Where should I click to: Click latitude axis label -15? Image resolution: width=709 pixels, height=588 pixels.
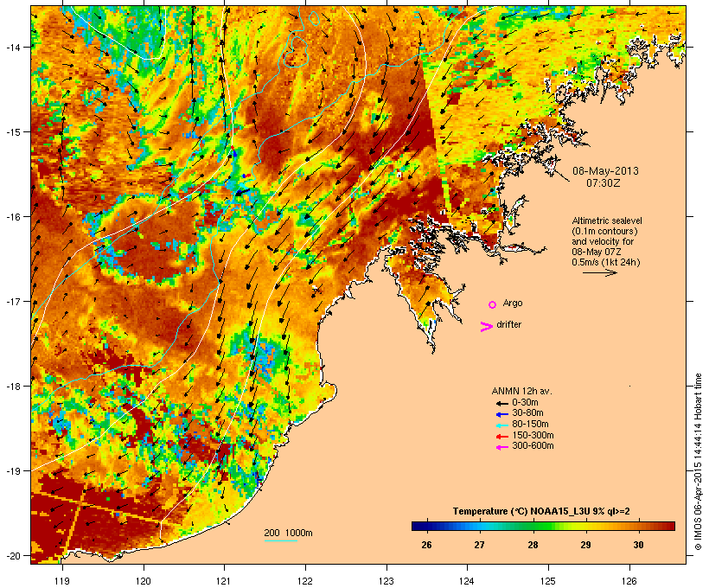[x=13, y=132]
